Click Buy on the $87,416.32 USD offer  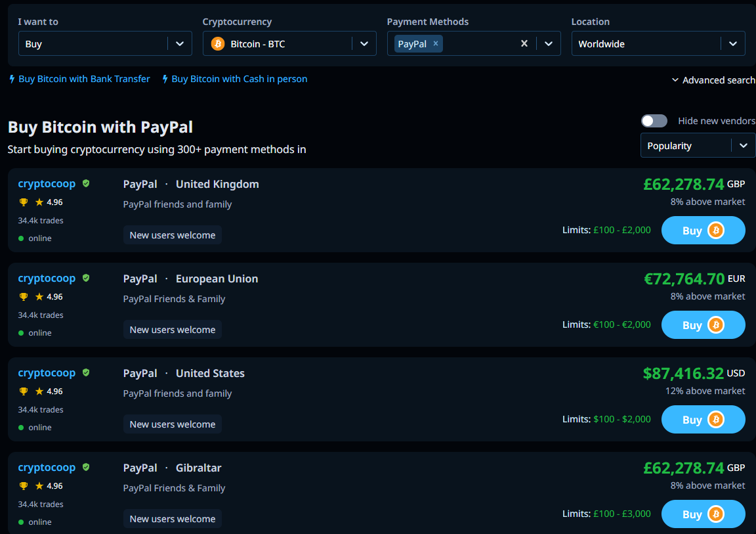tap(703, 420)
